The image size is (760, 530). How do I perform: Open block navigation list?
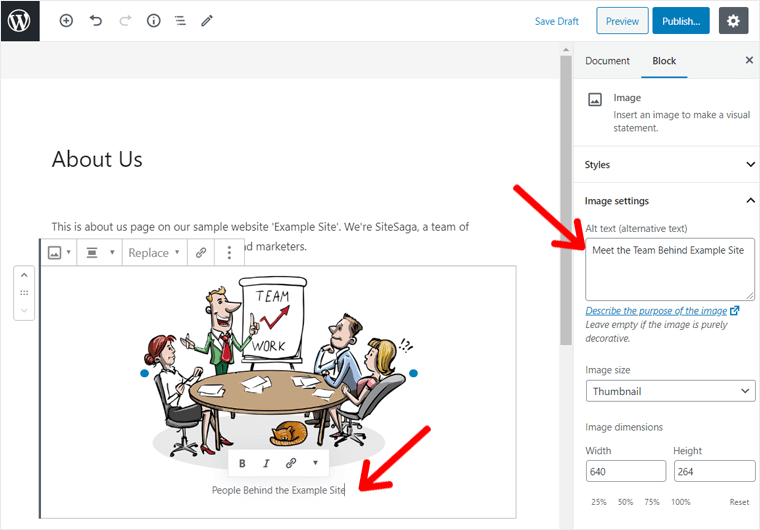(x=180, y=20)
